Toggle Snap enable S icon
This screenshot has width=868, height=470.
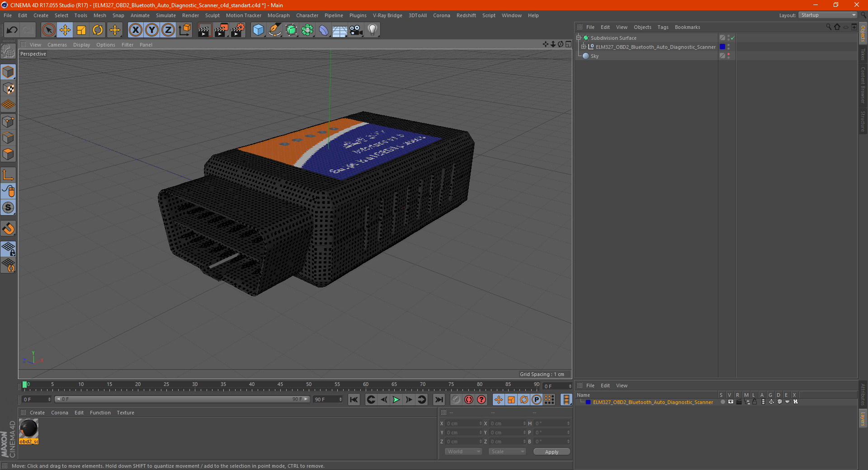(8, 207)
